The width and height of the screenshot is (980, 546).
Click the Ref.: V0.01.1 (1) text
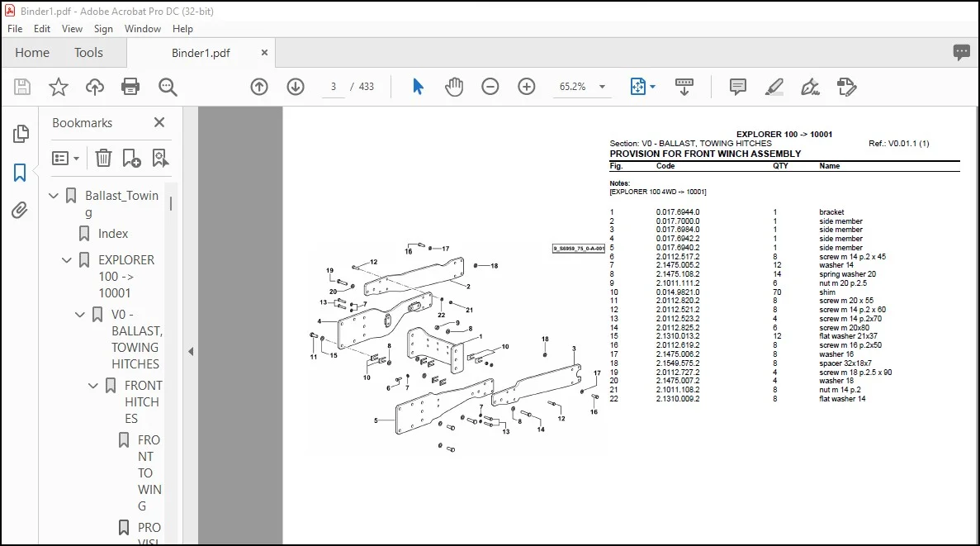click(899, 143)
